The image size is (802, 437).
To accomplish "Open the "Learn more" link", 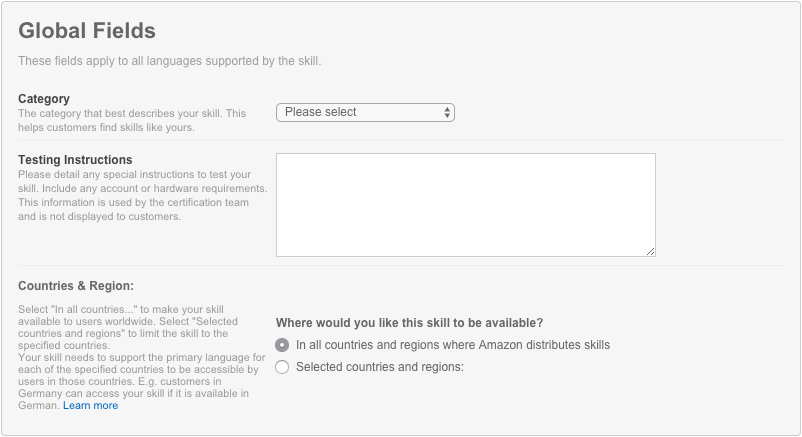I will click(90, 405).
